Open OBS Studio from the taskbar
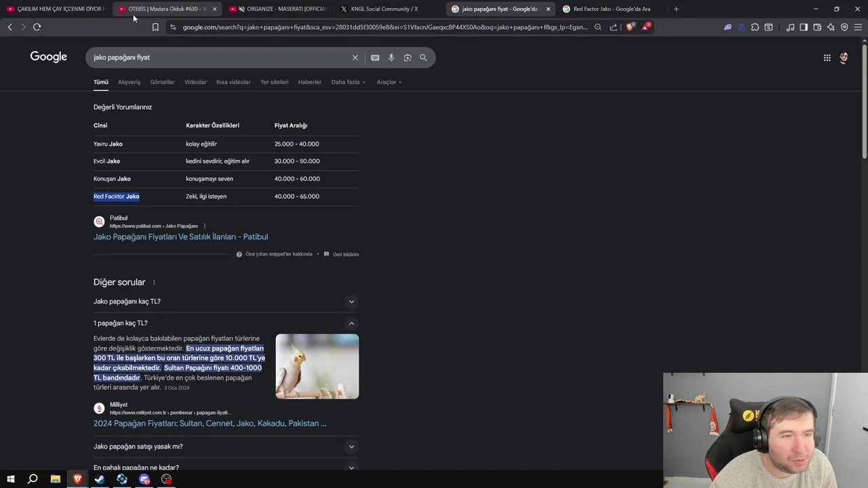 tap(167, 479)
